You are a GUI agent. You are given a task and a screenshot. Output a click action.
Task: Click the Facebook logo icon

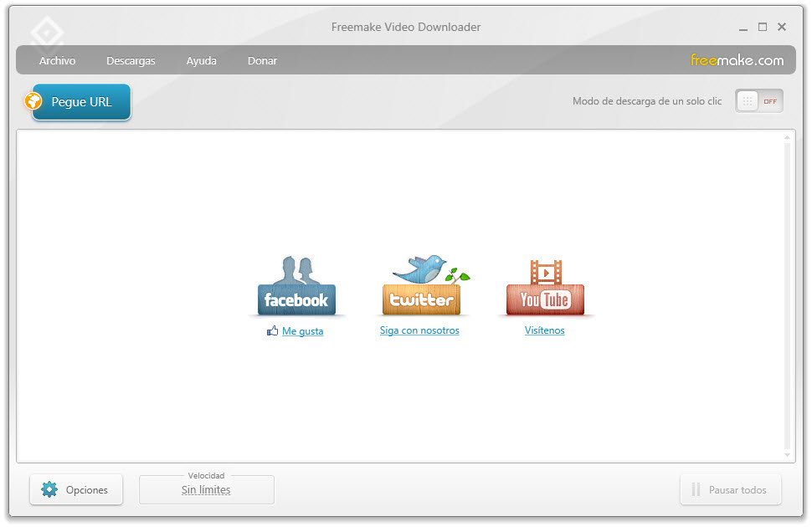pyautogui.click(x=296, y=286)
